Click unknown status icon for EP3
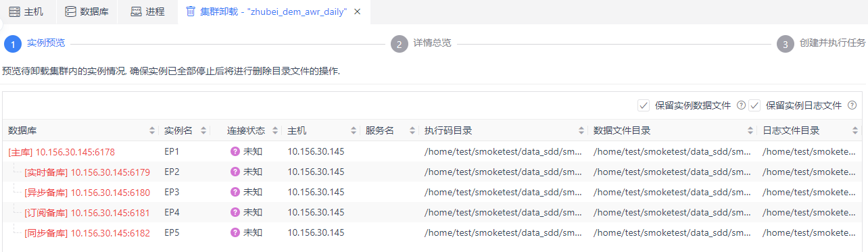The image size is (868, 252). [235, 192]
